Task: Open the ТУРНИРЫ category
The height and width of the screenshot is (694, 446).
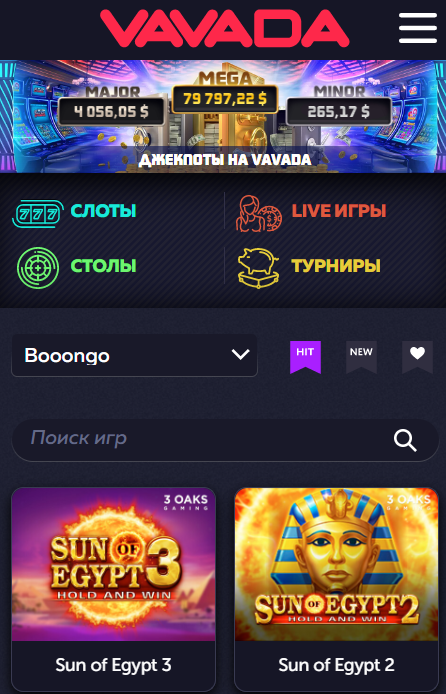Action: tap(336, 266)
